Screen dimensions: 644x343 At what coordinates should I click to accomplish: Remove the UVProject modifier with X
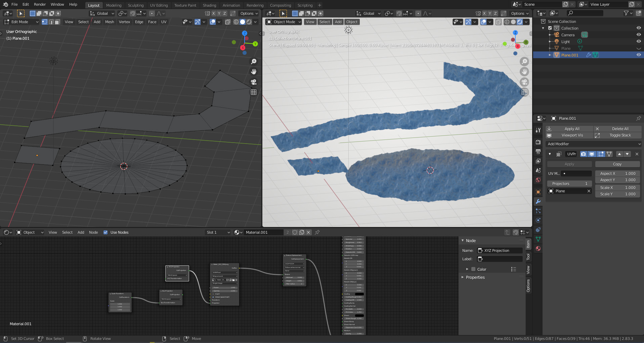[x=637, y=154]
